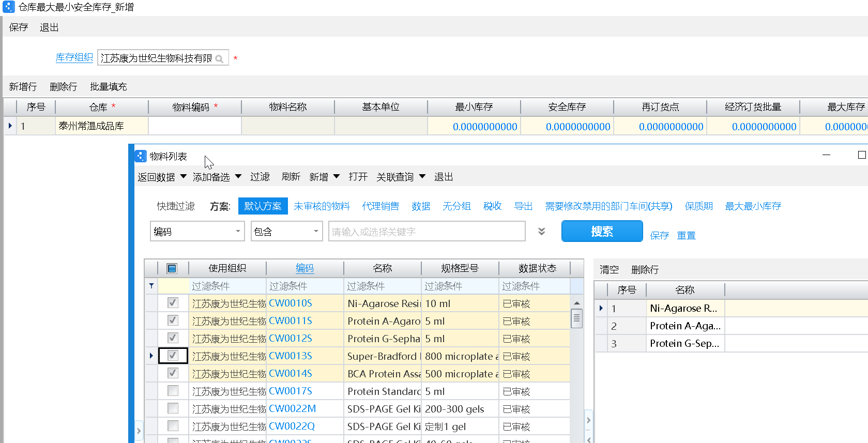This screenshot has width=868, height=443.
Task: Uncheck the CW0013S row checkbox
Action: click(173, 356)
